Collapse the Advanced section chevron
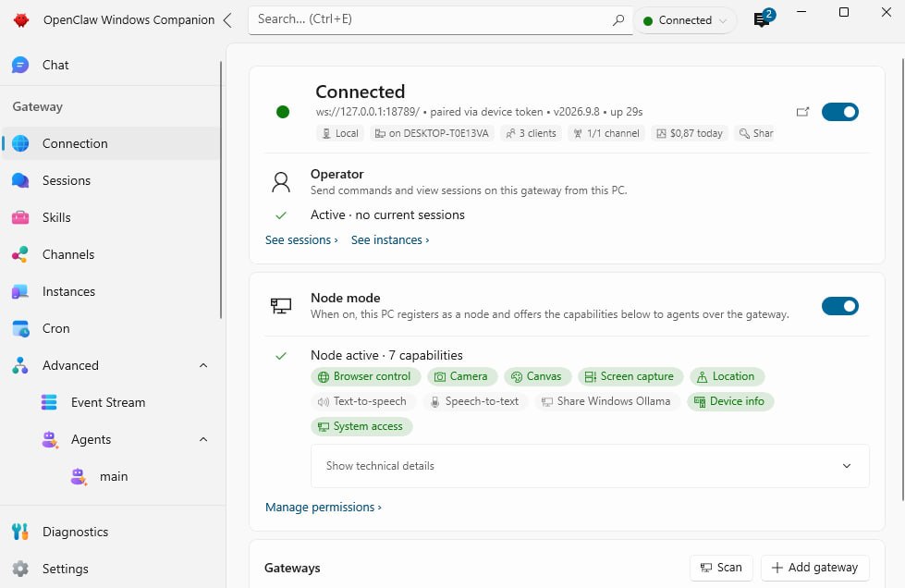This screenshot has height=588, width=905. (203, 365)
